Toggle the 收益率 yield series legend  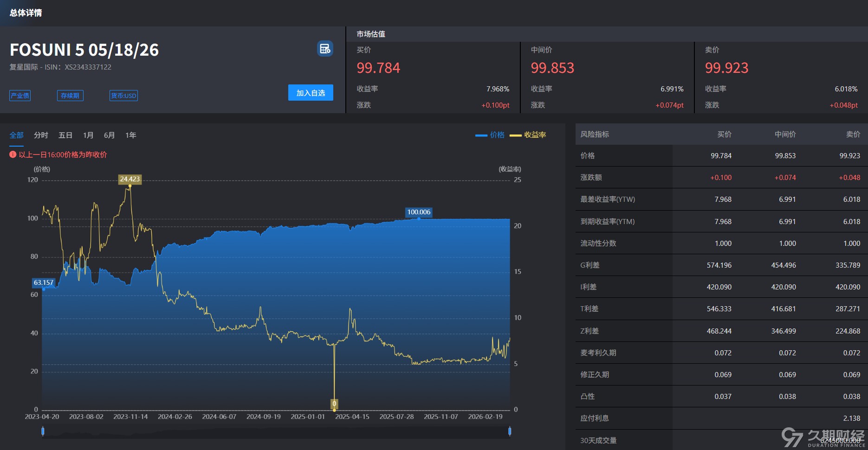[528, 135]
